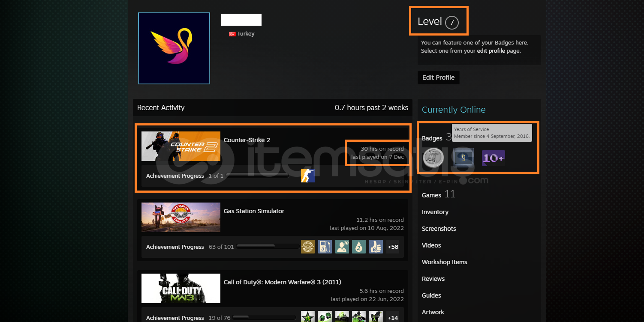Screen dimensions: 644x322
Task: Click the '0.7 hours past 2 weeks' text
Action: pyautogui.click(x=371, y=107)
